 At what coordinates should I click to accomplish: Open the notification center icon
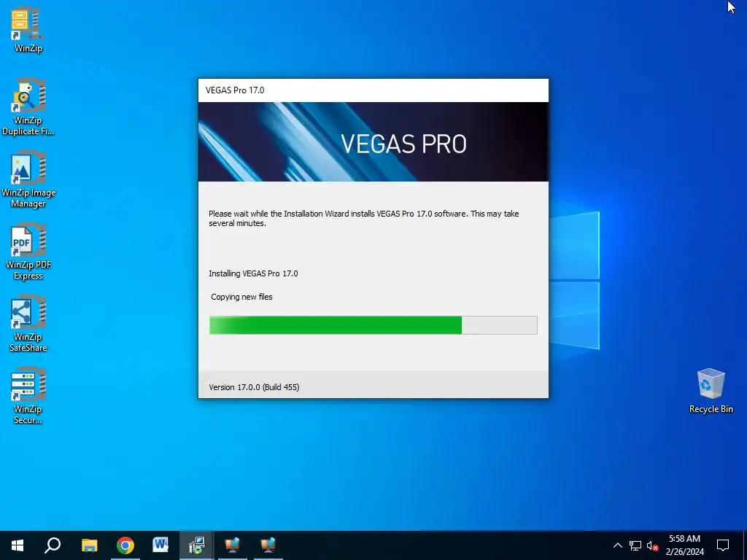click(x=723, y=545)
